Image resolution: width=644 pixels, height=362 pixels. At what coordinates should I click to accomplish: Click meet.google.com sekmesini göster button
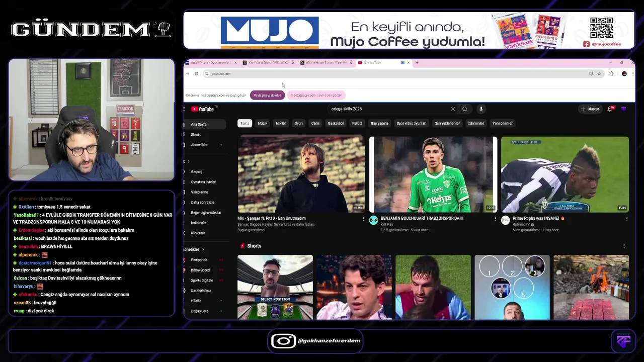point(316,95)
